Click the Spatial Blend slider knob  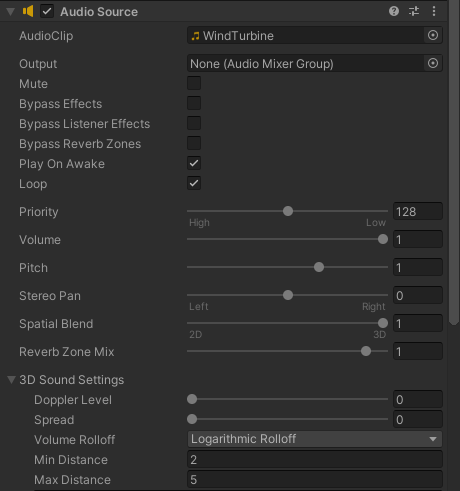[383, 323]
